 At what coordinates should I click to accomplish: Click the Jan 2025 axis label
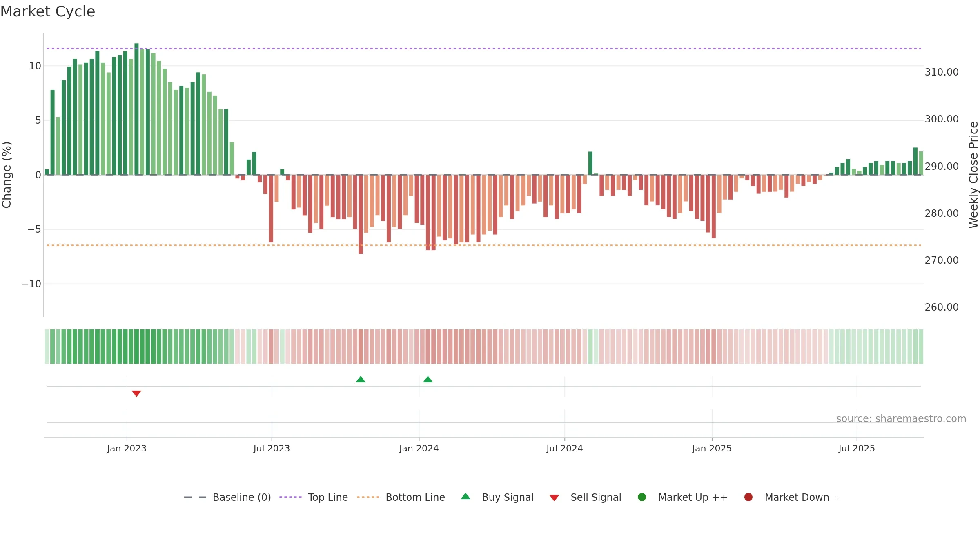[712, 448]
